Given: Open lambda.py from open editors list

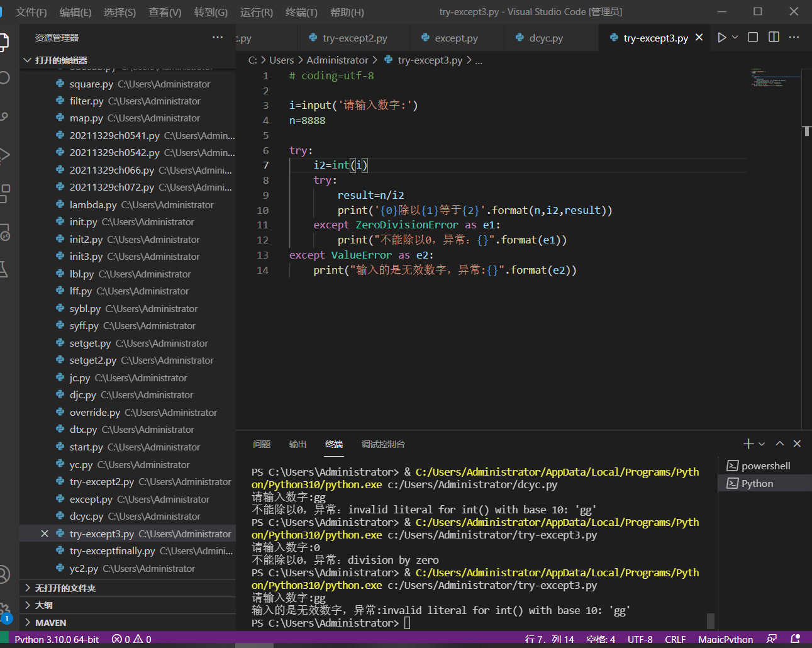Looking at the screenshot, I should (93, 205).
